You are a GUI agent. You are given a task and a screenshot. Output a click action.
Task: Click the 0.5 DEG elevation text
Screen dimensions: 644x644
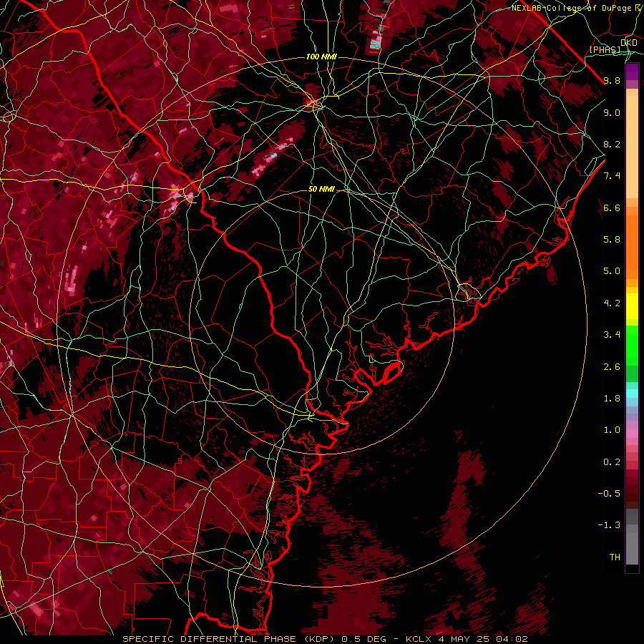[x=363, y=639]
